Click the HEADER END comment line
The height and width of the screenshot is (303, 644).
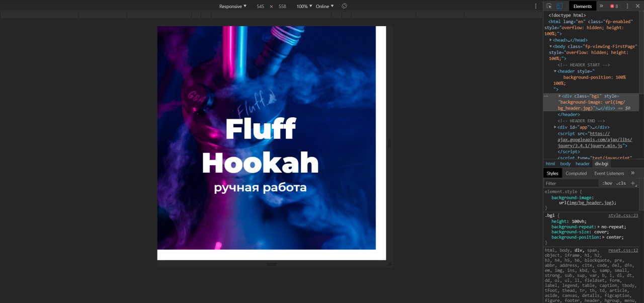[581, 121]
